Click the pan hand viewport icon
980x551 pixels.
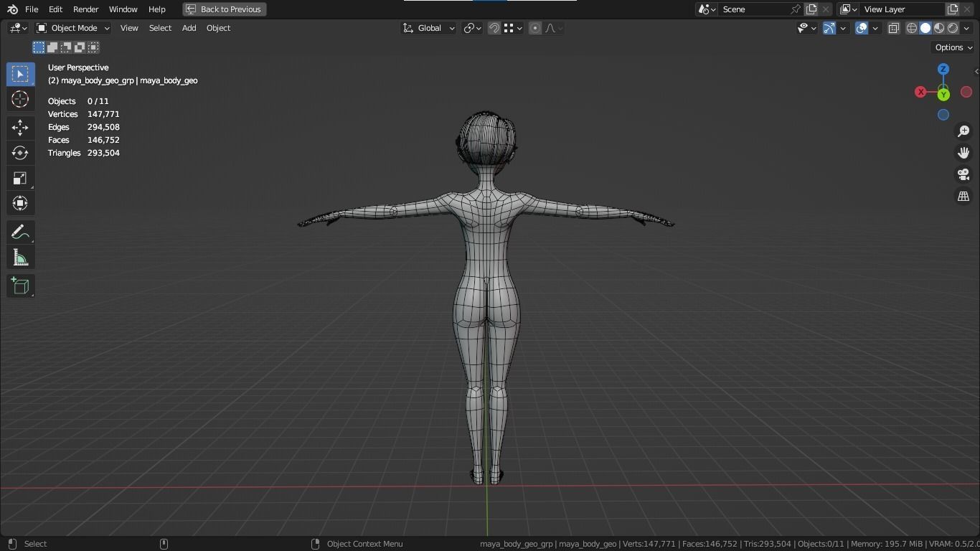click(963, 153)
